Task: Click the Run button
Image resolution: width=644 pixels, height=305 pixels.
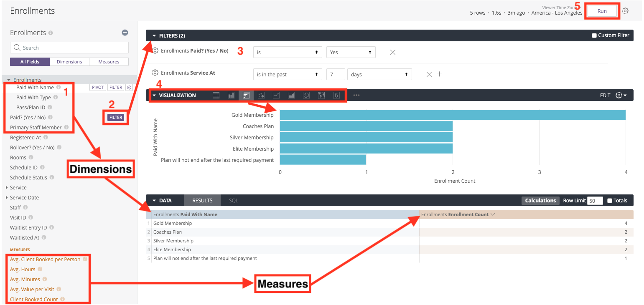Action: [x=602, y=11]
